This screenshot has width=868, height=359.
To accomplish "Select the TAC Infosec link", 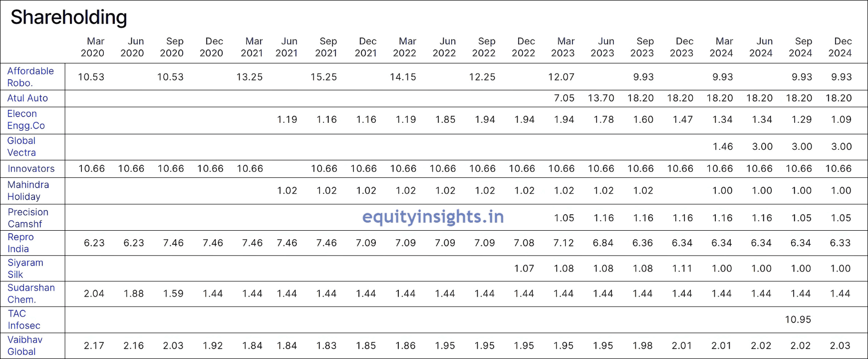I will [23, 320].
